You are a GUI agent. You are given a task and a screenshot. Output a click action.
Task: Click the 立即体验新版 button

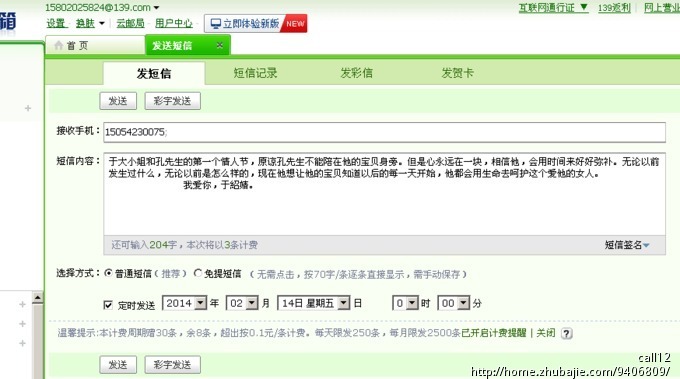(255, 23)
